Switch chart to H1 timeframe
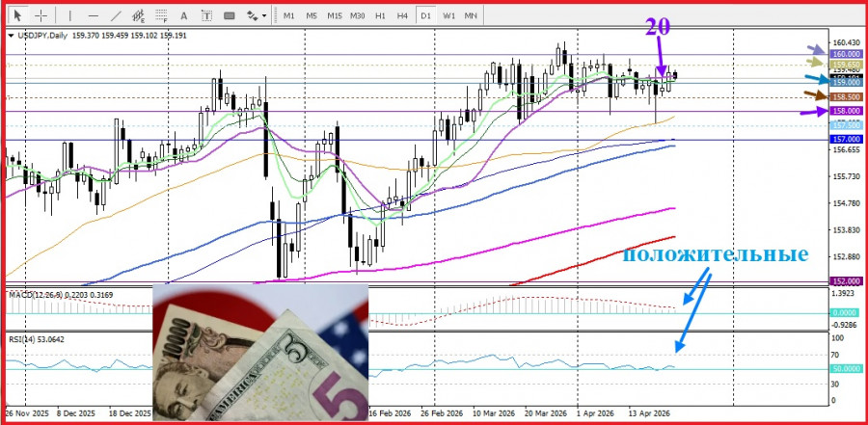 click(x=380, y=15)
